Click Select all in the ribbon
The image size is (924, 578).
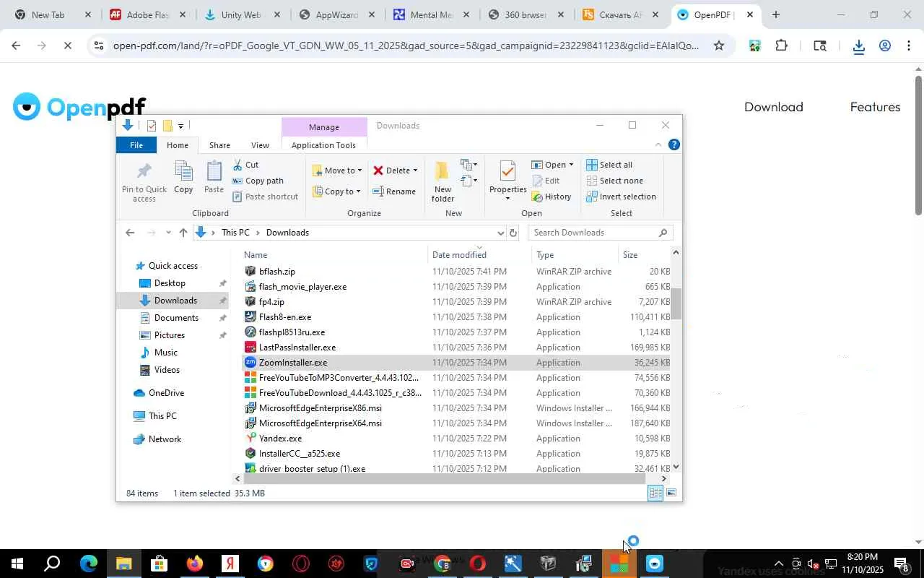[609, 165]
